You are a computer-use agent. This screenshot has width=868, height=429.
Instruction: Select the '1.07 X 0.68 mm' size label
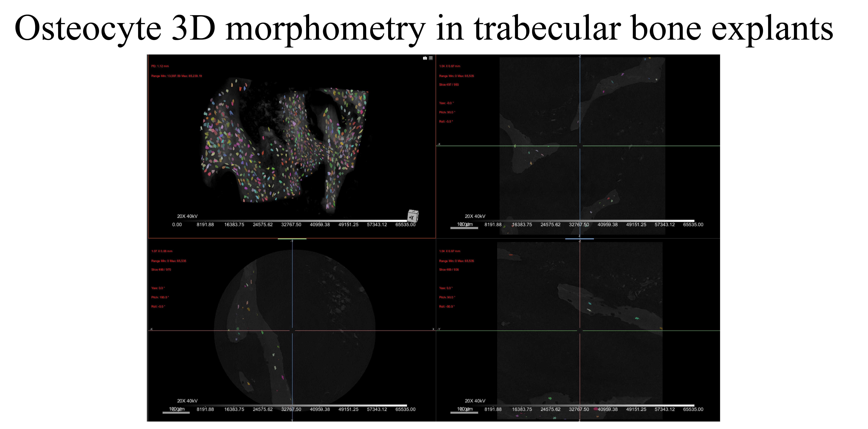click(x=162, y=251)
